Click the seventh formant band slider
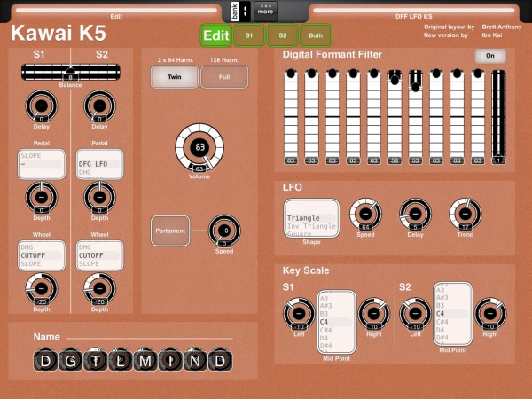 coord(415,117)
